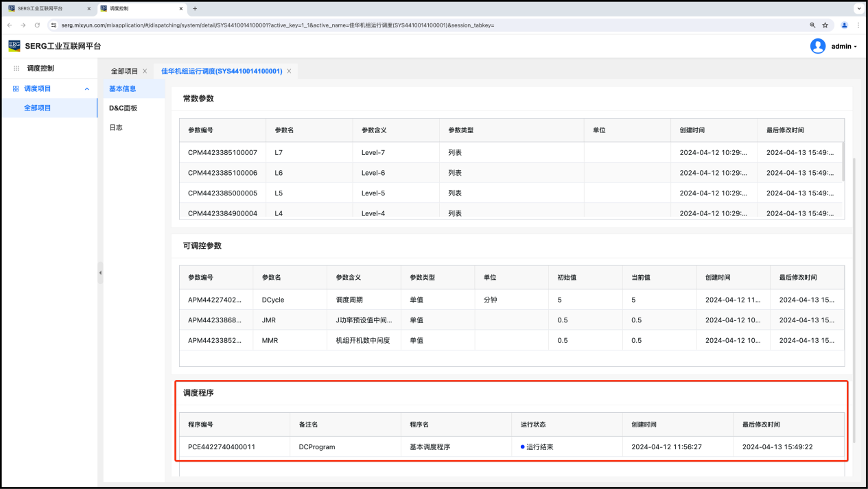The width and height of the screenshot is (868, 489).
Task: Collapse the left sidebar using the handle
Action: [100, 272]
